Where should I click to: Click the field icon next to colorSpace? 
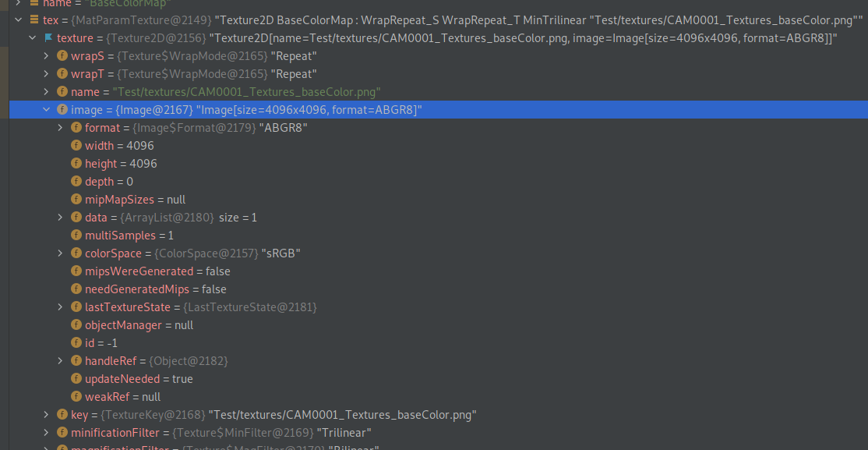[x=76, y=253]
